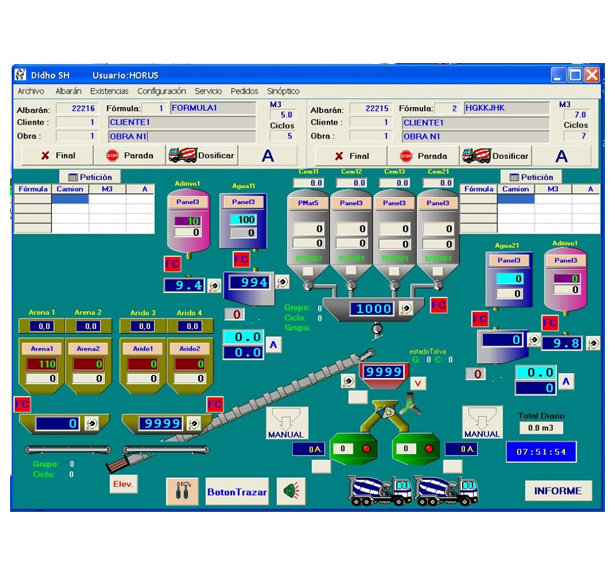Image resolution: width=615 pixels, height=574 pixels.
Task: Click the right MANUAL hopper icon
Action: 482,422
